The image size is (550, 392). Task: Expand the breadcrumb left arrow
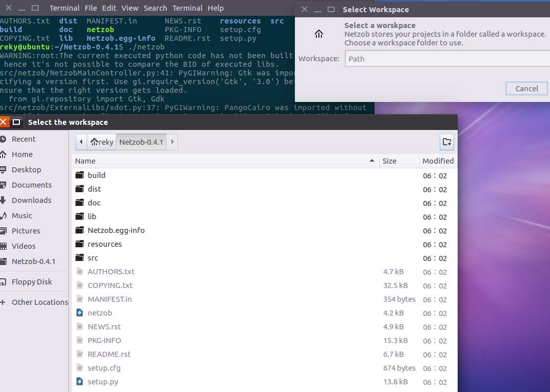[x=81, y=142]
